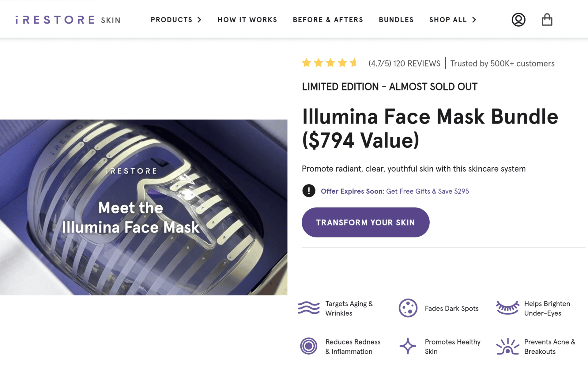Open the user account icon
The height and width of the screenshot is (369, 588).
click(518, 20)
